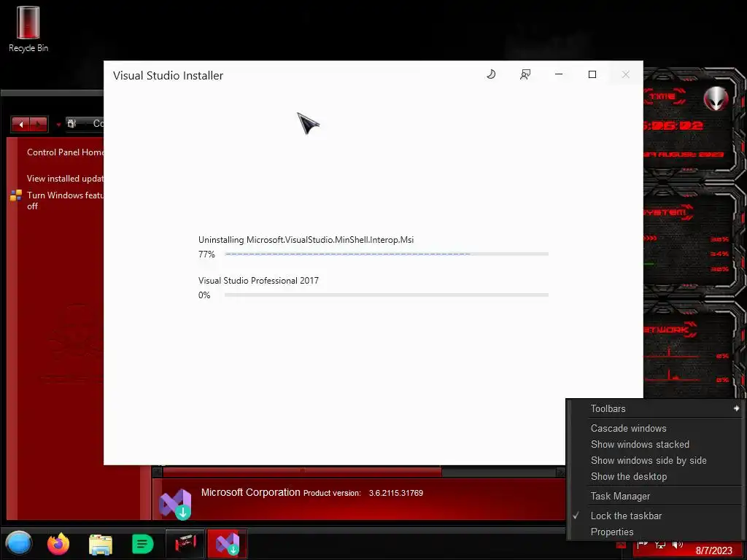Image resolution: width=747 pixels, height=560 pixels.
Task: Open the recent pages dropdown in Control Panel
Action: 58,125
